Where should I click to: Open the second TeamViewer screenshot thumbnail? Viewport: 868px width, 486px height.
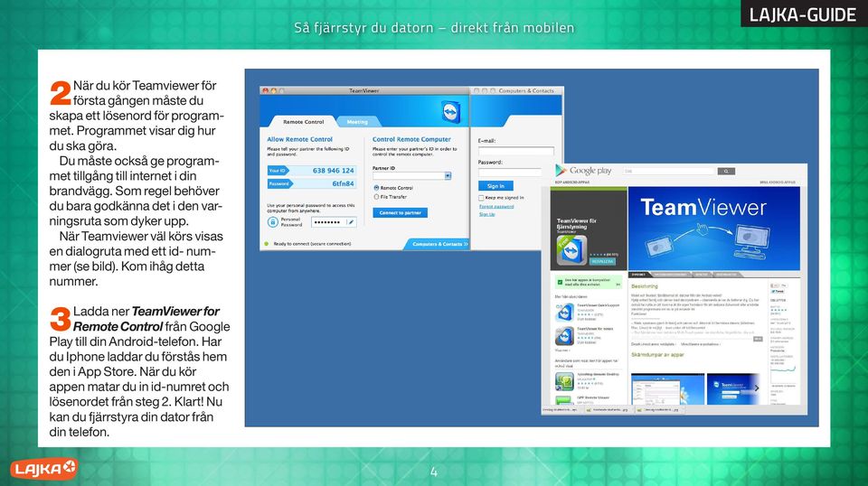734,389
